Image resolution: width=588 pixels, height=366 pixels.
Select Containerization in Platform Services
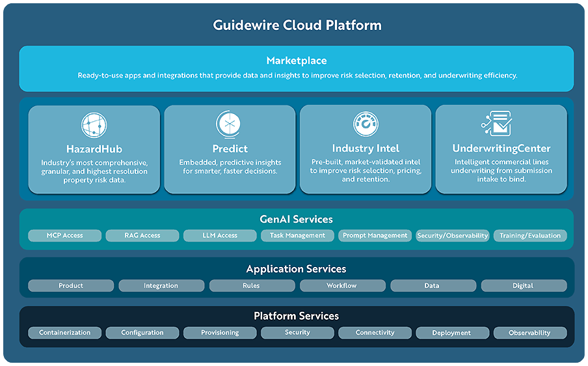coord(65,333)
